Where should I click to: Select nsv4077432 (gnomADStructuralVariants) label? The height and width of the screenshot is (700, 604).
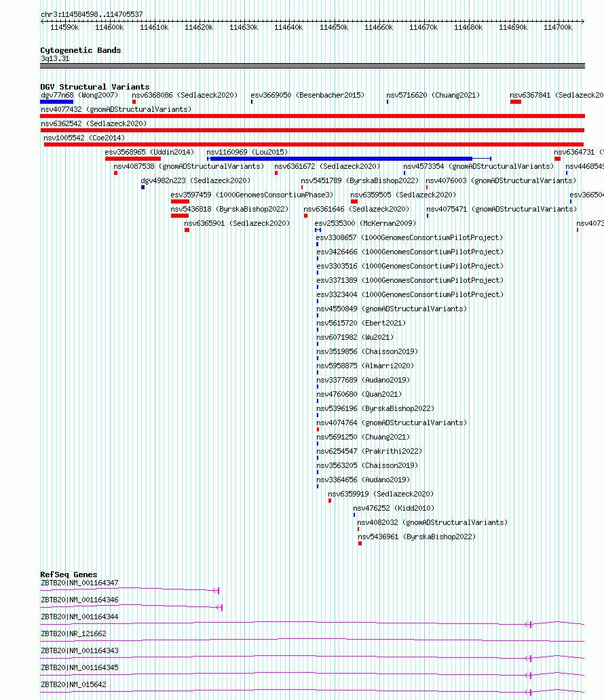point(116,109)
